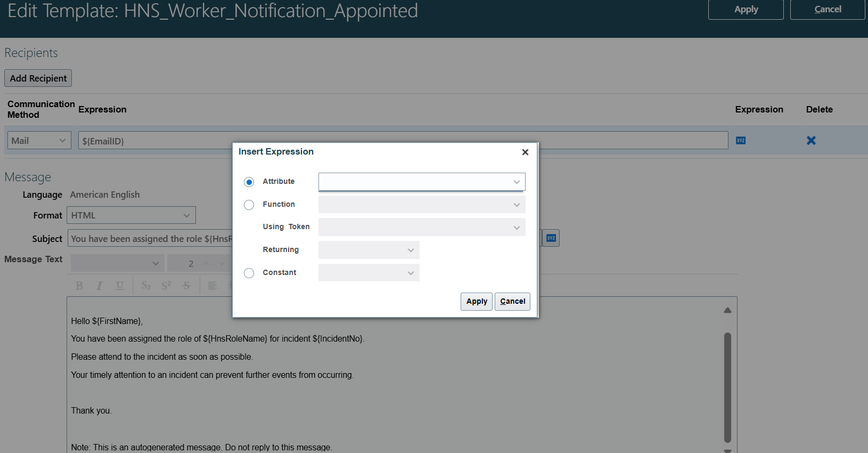
Task: Click Cancel in Insert Expression dialog
Action: click(512, 301)
